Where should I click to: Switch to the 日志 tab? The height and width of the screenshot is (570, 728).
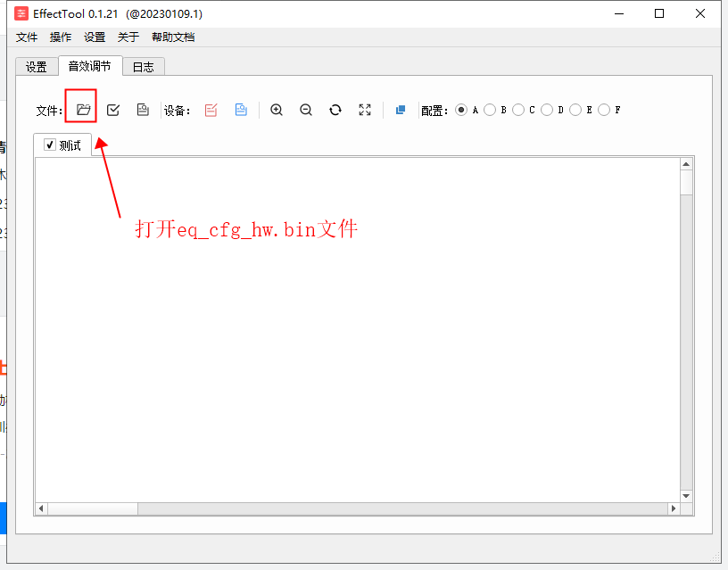tap(143, 67)
